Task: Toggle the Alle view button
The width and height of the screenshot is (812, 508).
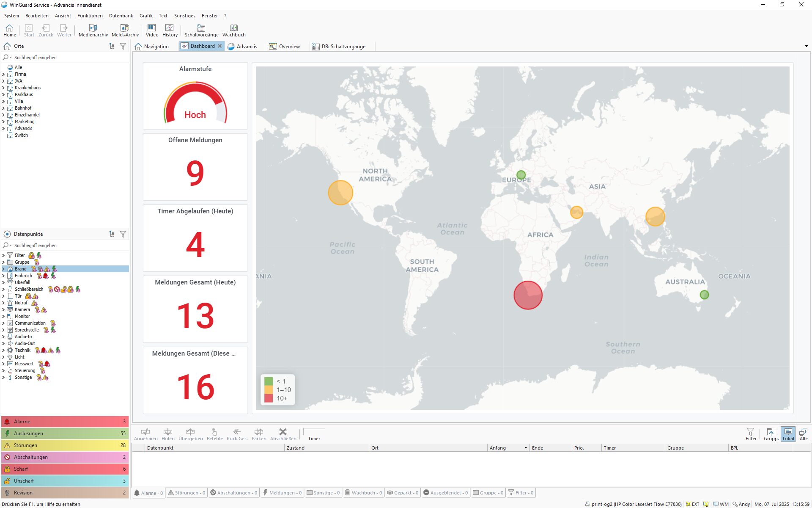Action: coord(803,434)
